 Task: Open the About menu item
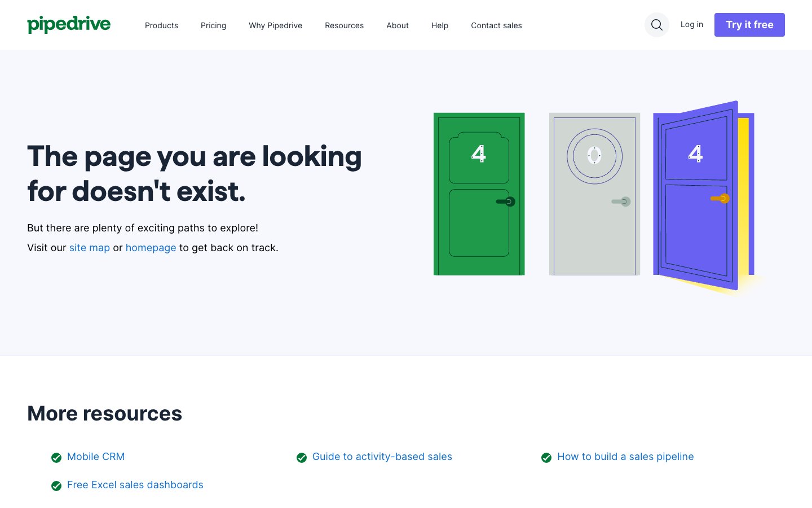398,25
